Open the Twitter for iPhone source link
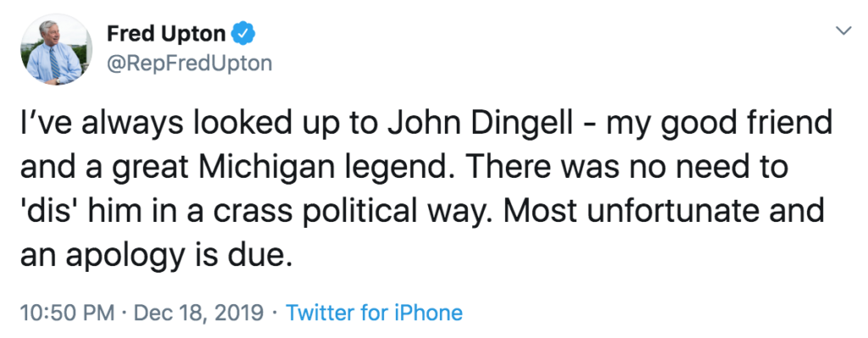 click(x=374, y=313)
